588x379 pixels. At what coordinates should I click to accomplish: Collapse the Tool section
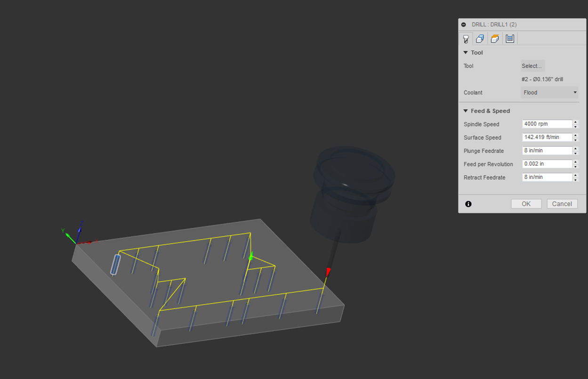pos(466,53)
